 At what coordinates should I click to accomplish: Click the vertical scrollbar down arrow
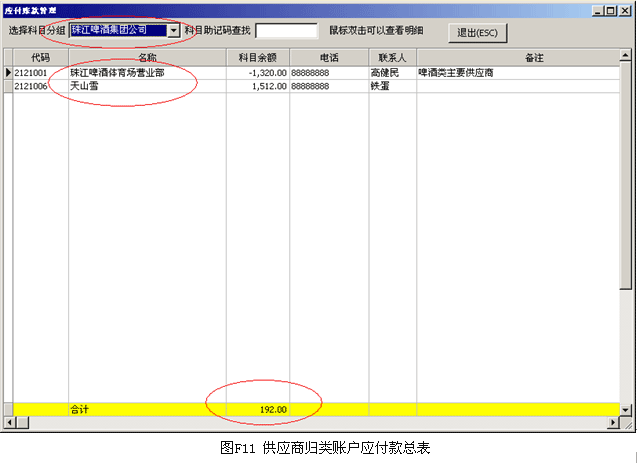click(626, 410)
